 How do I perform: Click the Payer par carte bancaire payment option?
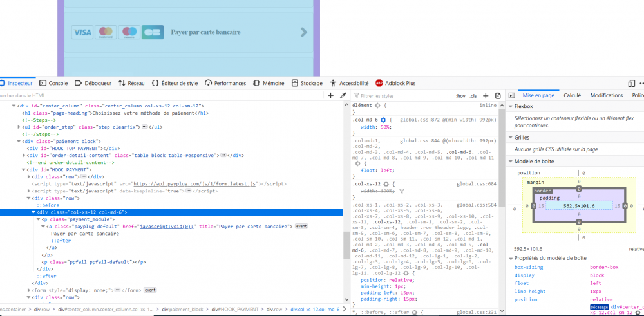(189, 32)
